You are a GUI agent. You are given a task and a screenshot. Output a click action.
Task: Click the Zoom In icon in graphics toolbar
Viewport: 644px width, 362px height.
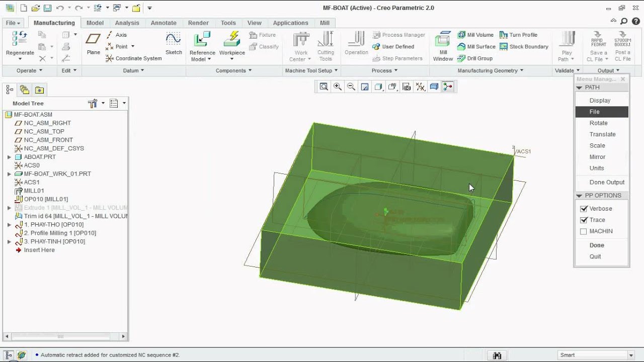pos(338,87)
